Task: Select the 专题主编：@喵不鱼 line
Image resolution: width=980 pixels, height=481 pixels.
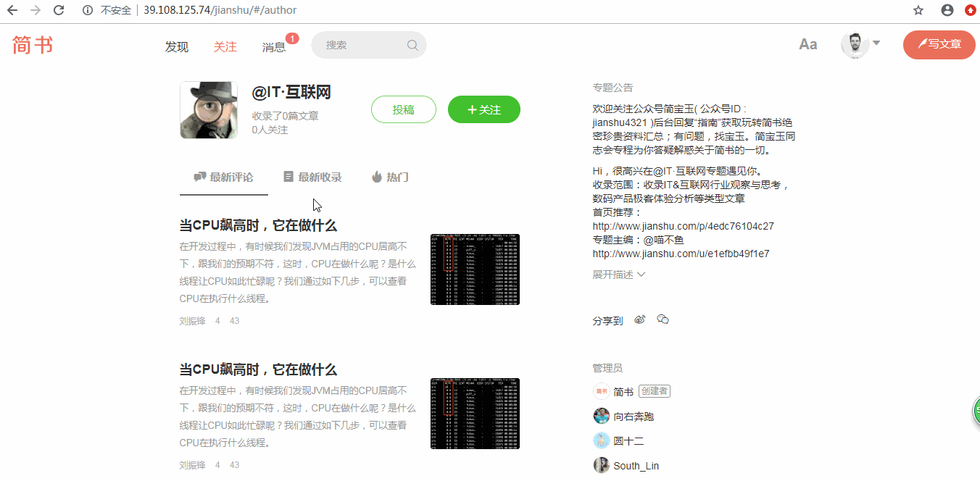Action: (x=638, y=240)
